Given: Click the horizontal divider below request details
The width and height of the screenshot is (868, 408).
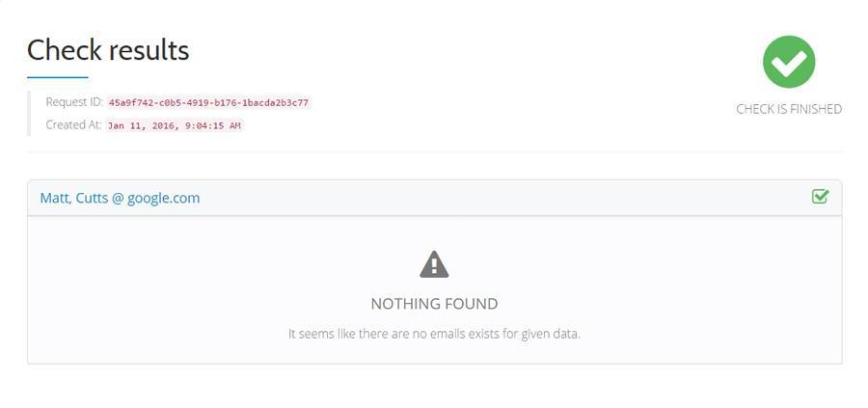Looking at the screenshot, I should (435, 151).
